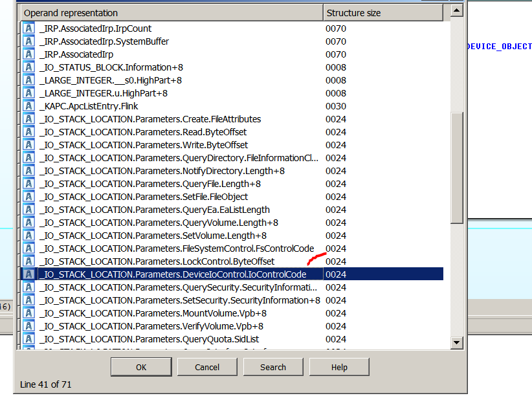Click the icon beside _IO_STATUS_BLOCK.Information+8
This screenshot has width=532, height=398.
click(x=28, y=67)
